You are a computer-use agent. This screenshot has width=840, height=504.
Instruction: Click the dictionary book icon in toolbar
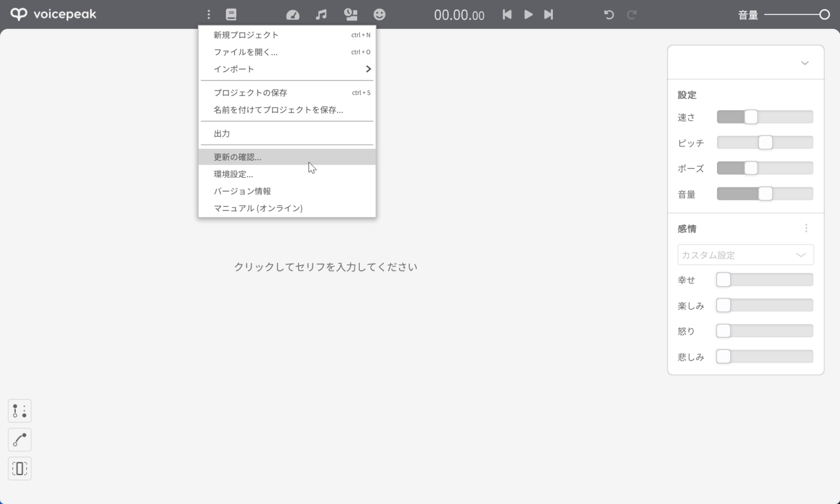pos(231,15)
